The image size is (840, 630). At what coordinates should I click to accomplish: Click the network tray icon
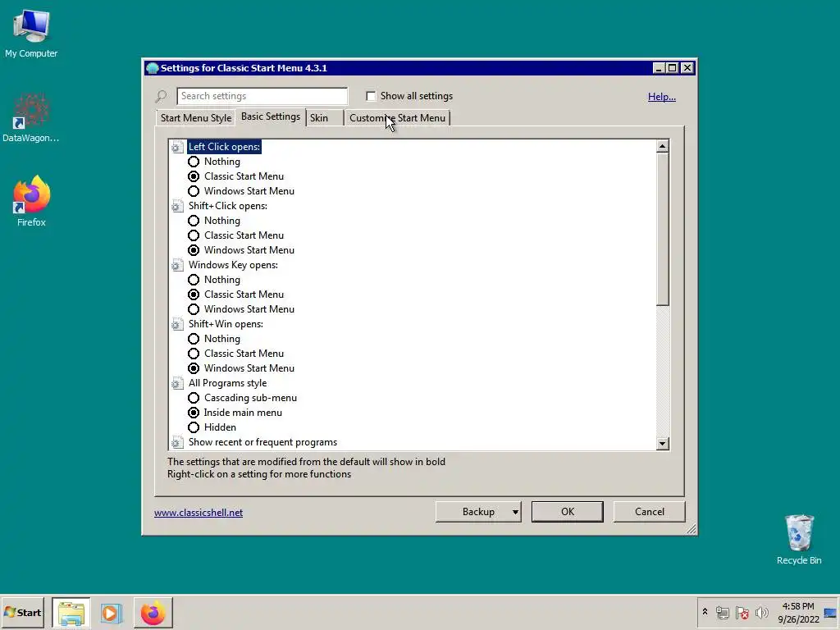tap(723, 612)
